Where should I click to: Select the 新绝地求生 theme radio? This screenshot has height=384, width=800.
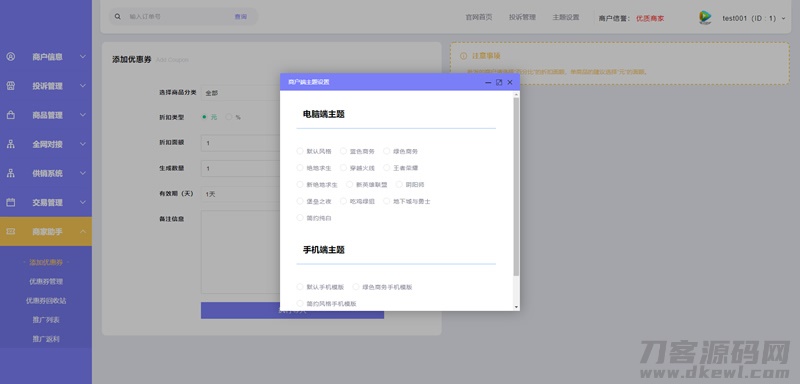pos(300,184)
